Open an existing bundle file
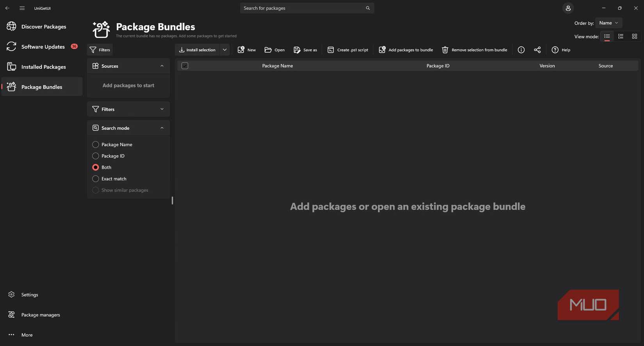The image size is (644, 346). click(x=274, y=50)
